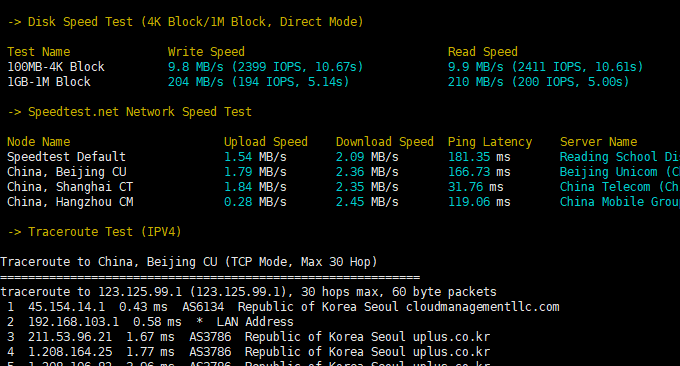This screenshot has height=366, width=680.
Task: Select hop 3 IP '211.53.96.21'
Action: tap(70, 337)
